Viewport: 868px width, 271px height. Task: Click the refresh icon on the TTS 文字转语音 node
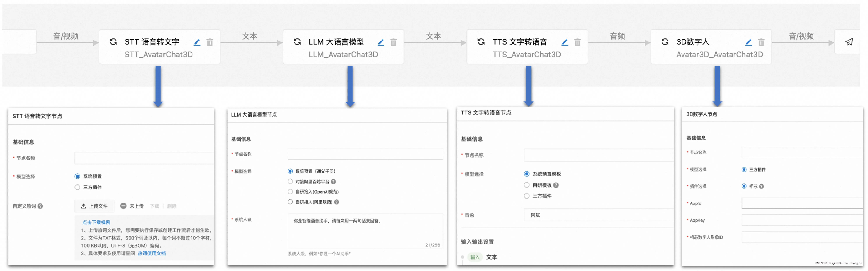(481, 42)
